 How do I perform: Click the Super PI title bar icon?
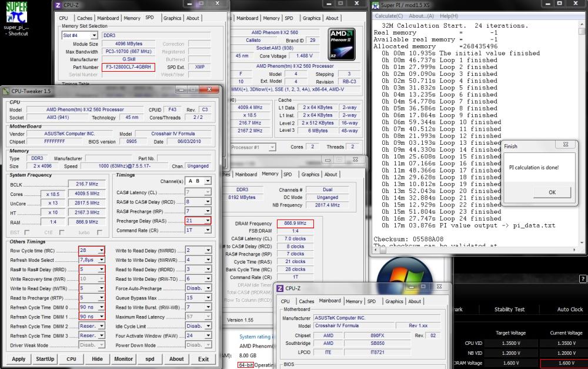point(375,5)
